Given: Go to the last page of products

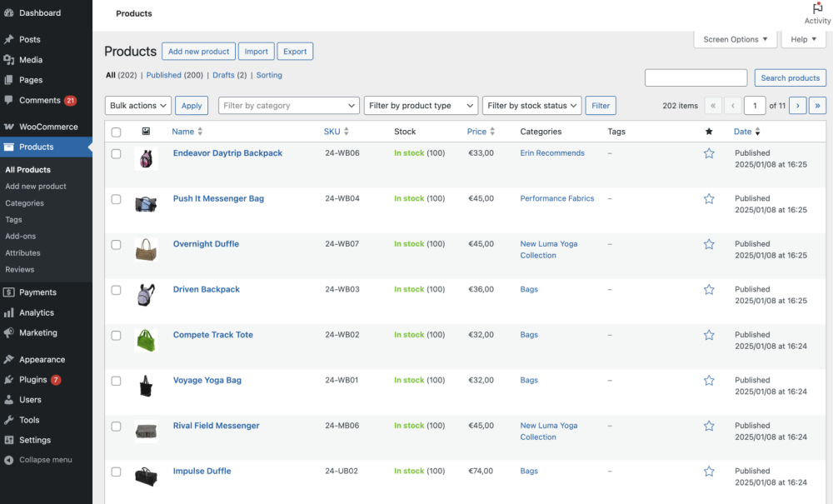Looking at the screenshot, I should click(x=817, y=105).
